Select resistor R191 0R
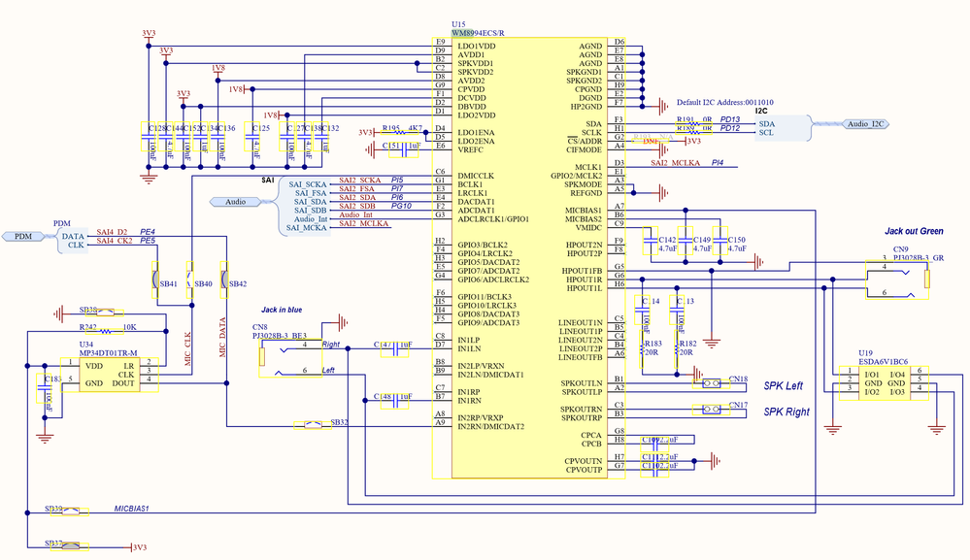Image resolution: width=970 pixels, height=560 pixels. [694, 123]
